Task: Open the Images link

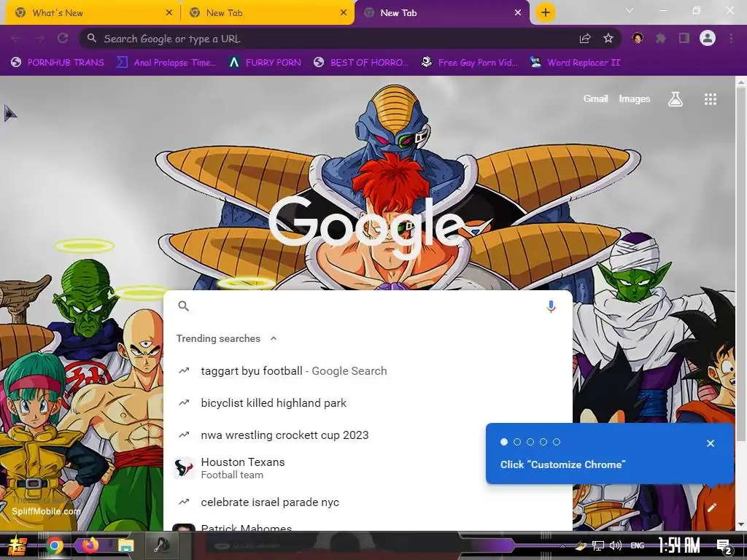Action: [634, 98]
